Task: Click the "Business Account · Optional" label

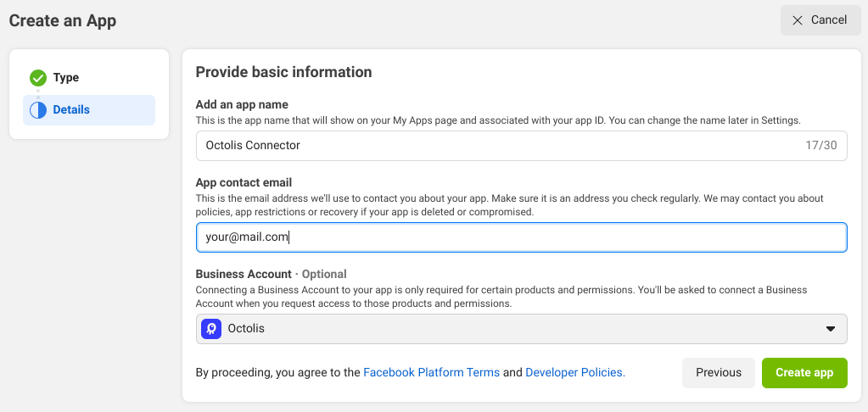Action: click(x=272, y=275)
